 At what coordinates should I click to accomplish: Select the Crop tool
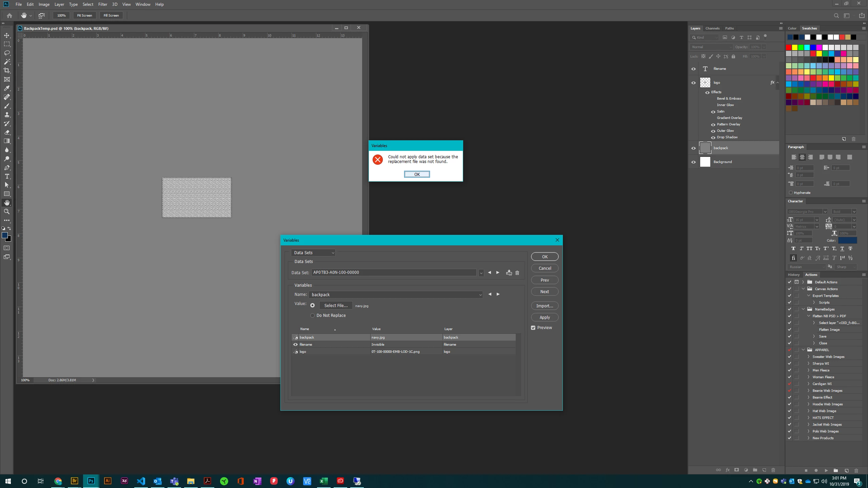click(7, 70)
